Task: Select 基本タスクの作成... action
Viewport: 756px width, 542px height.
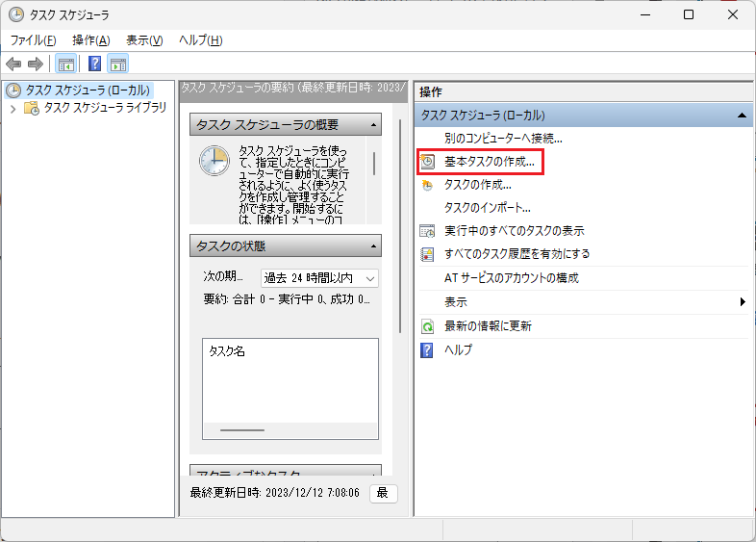Action: (490, 162)
